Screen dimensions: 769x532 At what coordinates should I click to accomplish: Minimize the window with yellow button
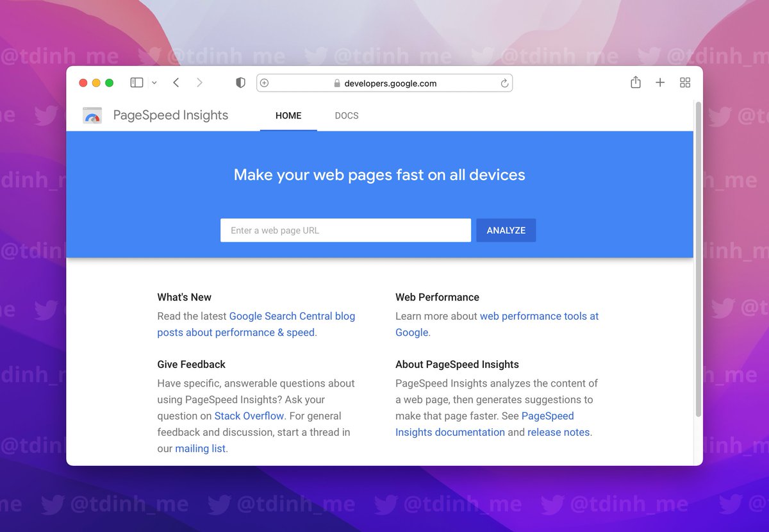(96, 83)
